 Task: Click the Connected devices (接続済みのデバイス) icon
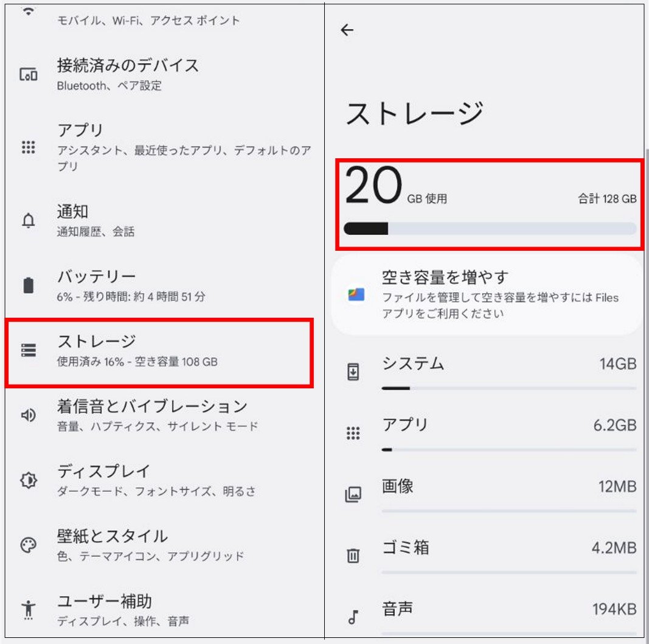point(29,75)
